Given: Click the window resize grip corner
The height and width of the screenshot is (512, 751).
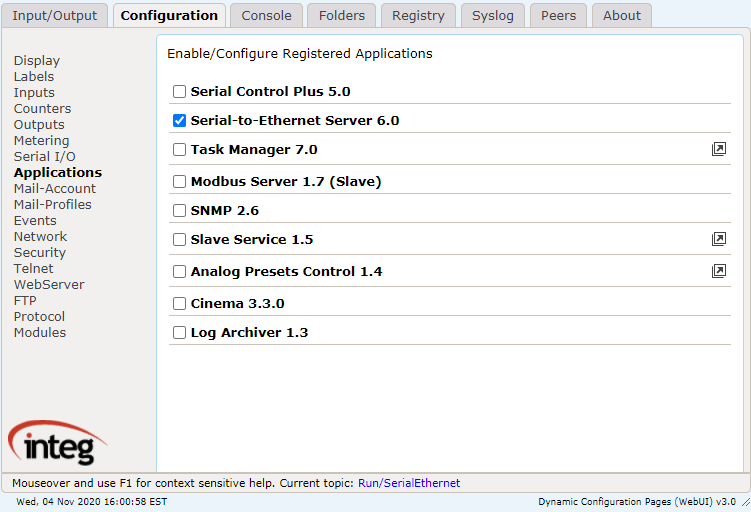Looking at the screenshot, I should click(x=746, y=502).
